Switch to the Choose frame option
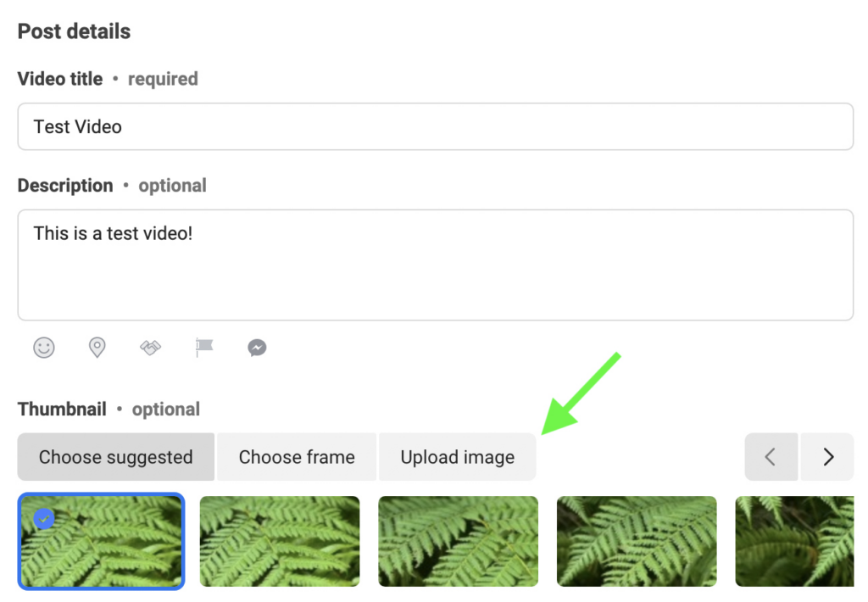The height and width of the screenshot is (602, 868). pyautogui.click(x=297, y=456)
